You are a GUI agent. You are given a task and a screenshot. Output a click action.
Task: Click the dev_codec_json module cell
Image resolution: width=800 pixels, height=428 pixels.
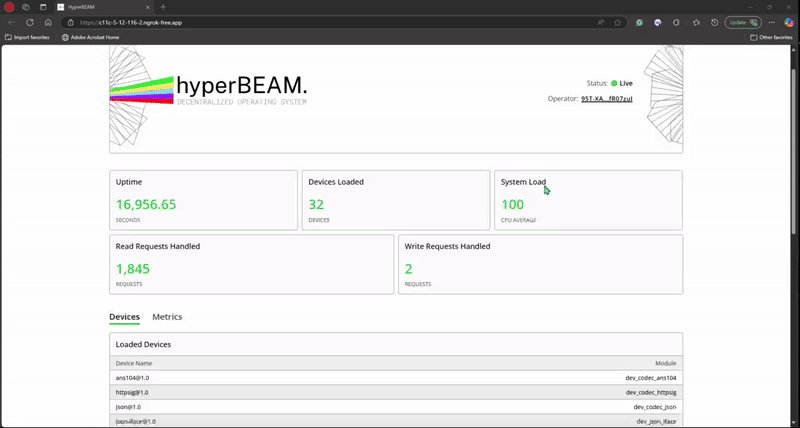point(655,407)
